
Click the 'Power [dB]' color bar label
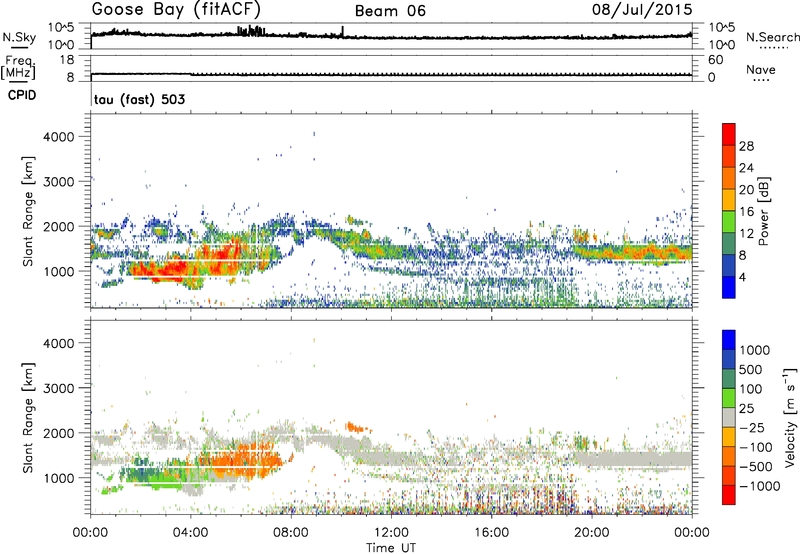pos(763,212)
